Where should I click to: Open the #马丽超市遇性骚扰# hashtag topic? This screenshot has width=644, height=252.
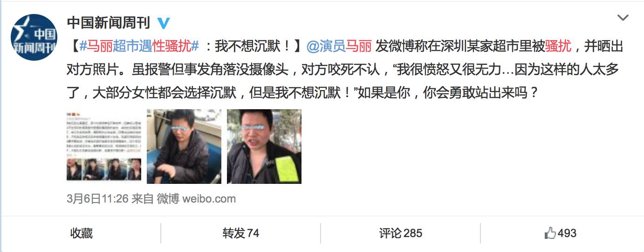click(139, 46)
